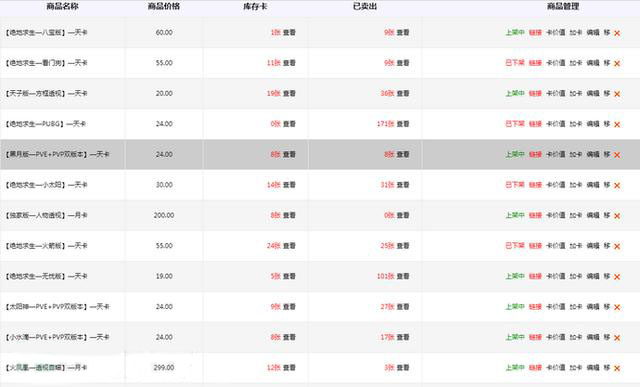
Task: Delete the 看门狗 product with the X icon
Action: coord(617,63)
